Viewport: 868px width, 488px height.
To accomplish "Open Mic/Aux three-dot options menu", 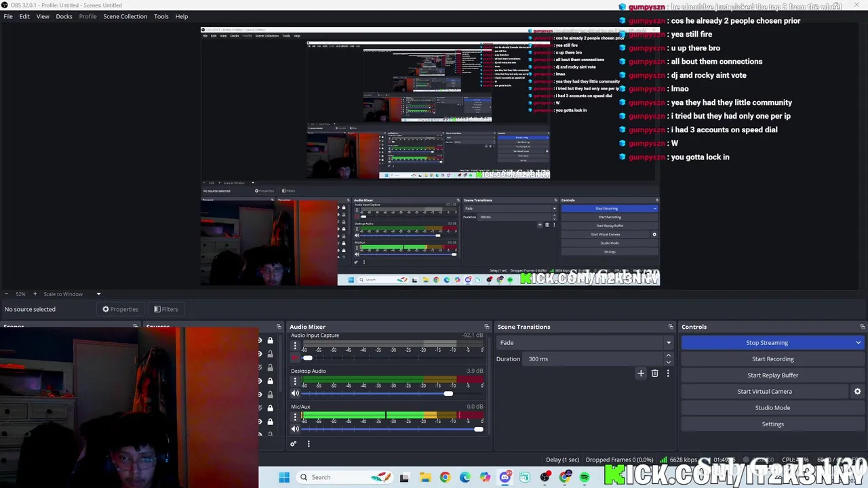I will click(x=295, y=417).
